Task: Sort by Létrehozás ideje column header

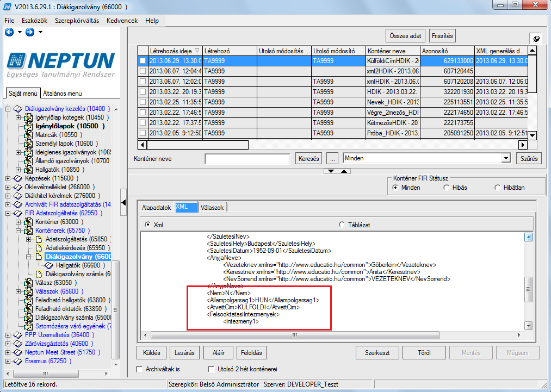Action: coord(175,51)
